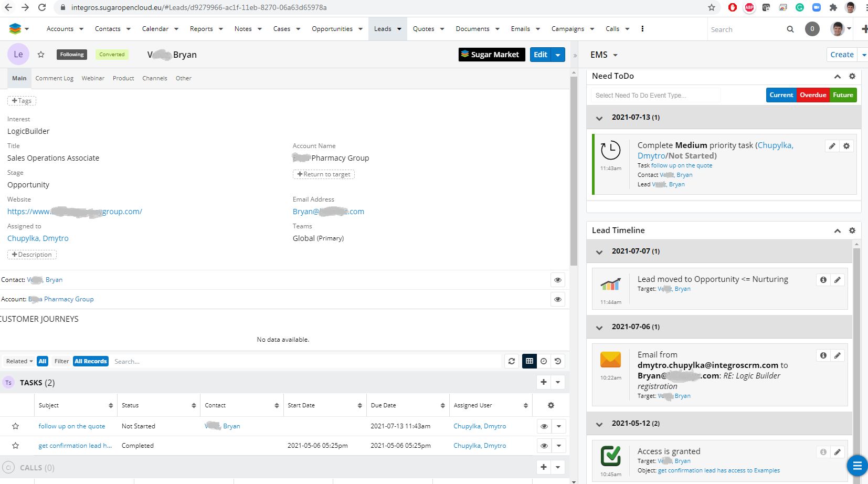
Task: Favorite the follow up on the quote task
Action: coord(16,426)
